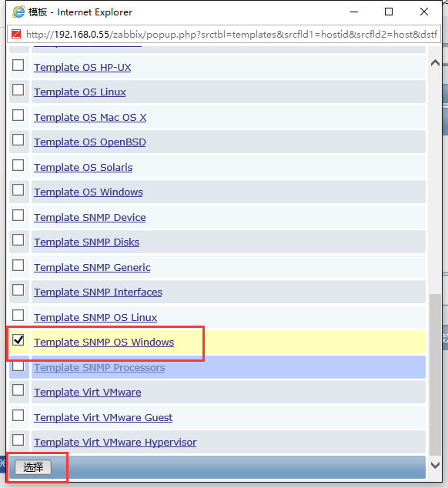Check the Template Virt VMware checkbox
Viewport: 448px width, 488px height.
click(18, 390)
